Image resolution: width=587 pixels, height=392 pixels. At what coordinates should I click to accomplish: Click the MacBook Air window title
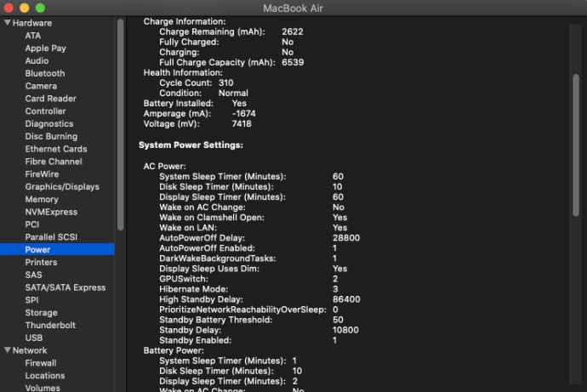[x=293, y=9]
